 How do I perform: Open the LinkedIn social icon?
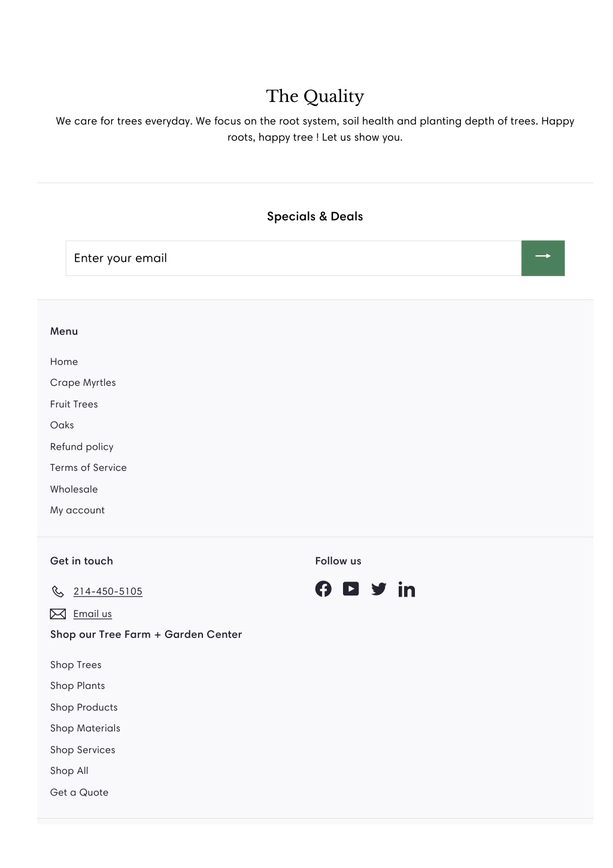[406, 589]
